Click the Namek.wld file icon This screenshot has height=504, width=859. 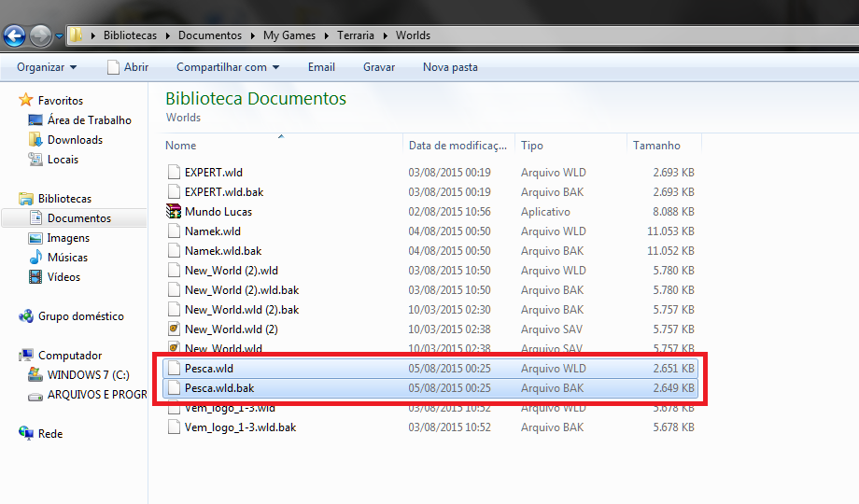[174, 231]
